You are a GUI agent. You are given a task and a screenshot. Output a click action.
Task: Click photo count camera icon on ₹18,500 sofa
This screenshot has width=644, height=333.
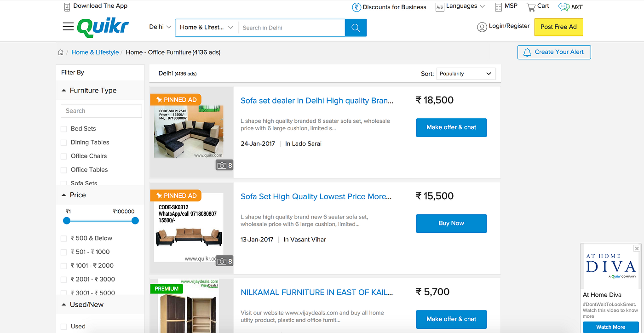click(x=222, y=166)
